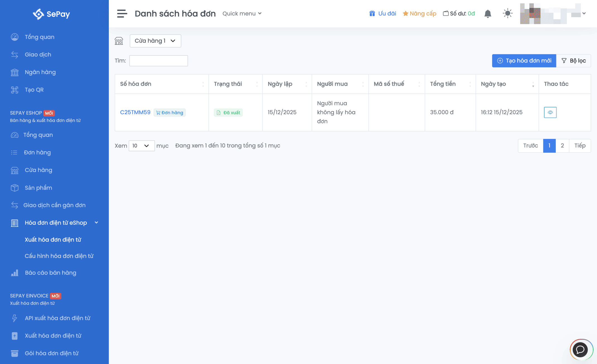597x364 pixels.
Task: Click the Nâng cấp star link
Action: (419, 13)
